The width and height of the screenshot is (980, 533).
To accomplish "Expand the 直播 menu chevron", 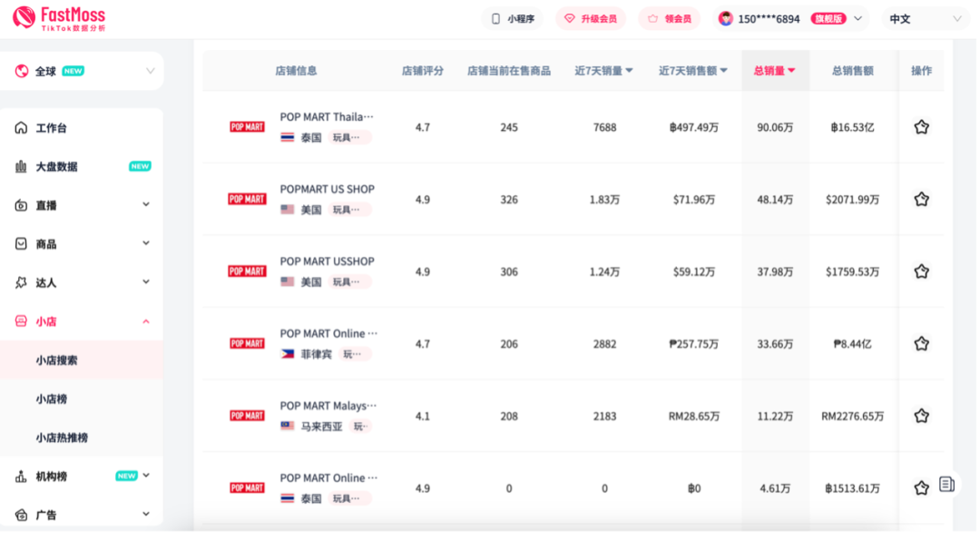I will [x=145, y=204].
